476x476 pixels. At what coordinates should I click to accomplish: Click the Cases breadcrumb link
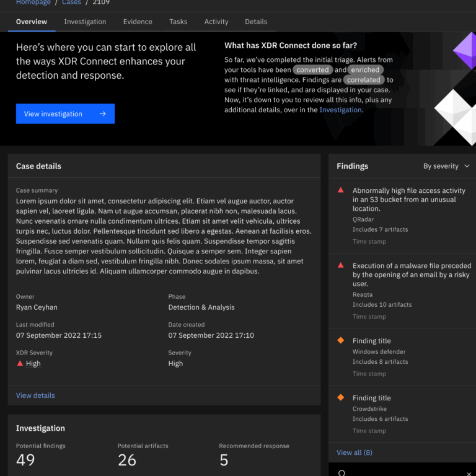pyautogui.click(x=71, y=2)
